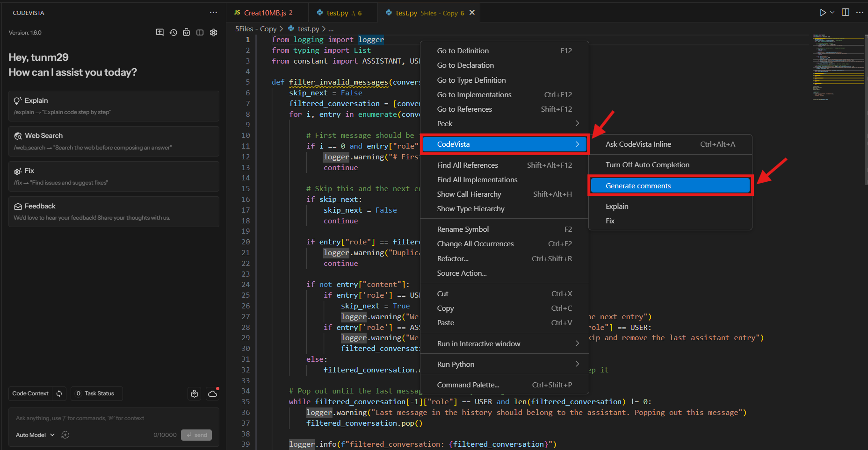Select Explain in CodeVista submenu
The image size is (868, 450).
tap(670, 206)
